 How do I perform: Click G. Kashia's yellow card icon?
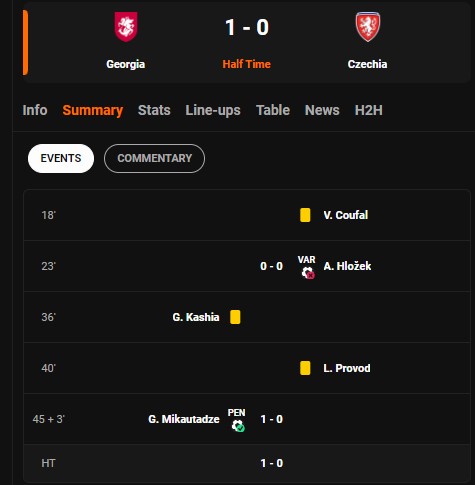point(235,317)
